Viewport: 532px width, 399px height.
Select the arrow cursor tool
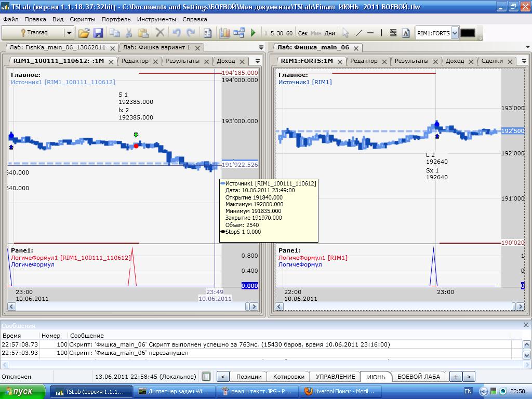[345, 33]
